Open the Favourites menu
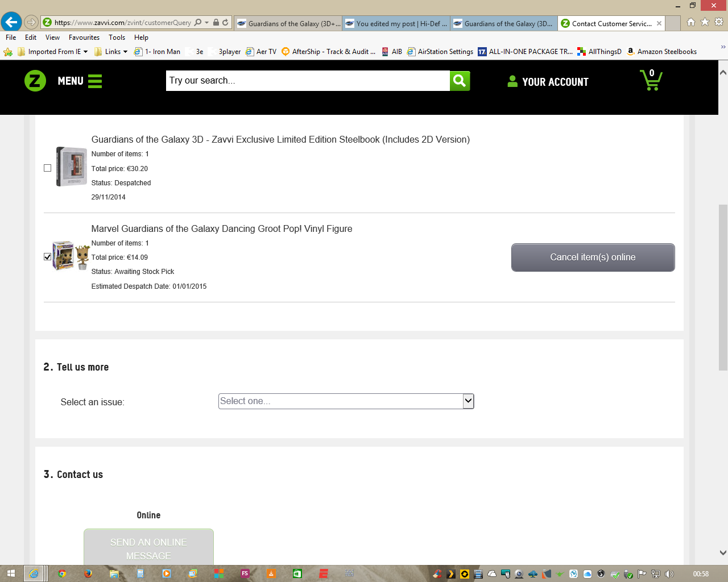This screenshot has width=728, height=582. coord(84,38)
